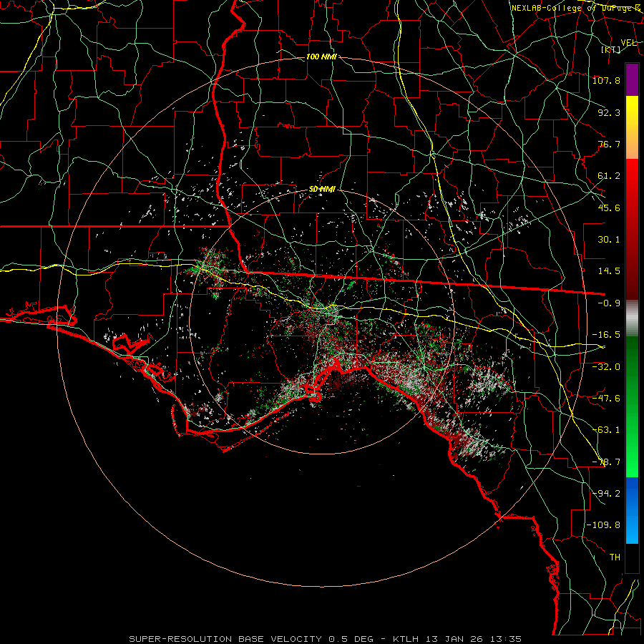Click the -78.7 scale value
Screen dimensions: 644x644
(606, 462)
